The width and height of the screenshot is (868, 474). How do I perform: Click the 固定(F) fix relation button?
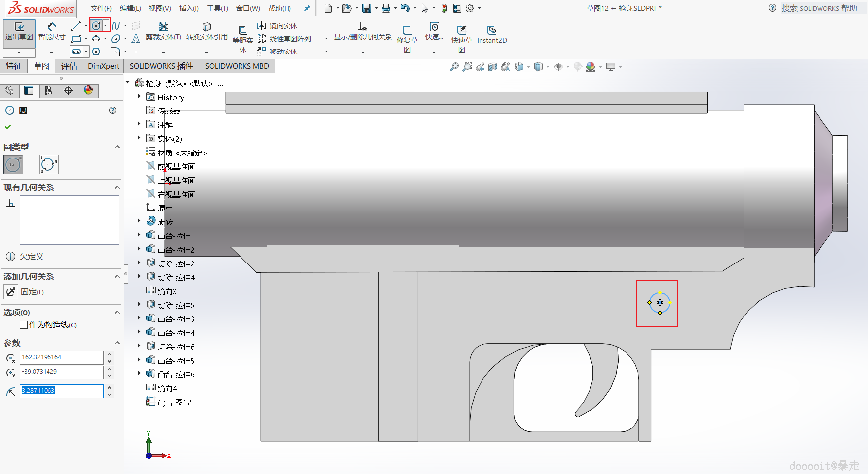tap(11, 292)
